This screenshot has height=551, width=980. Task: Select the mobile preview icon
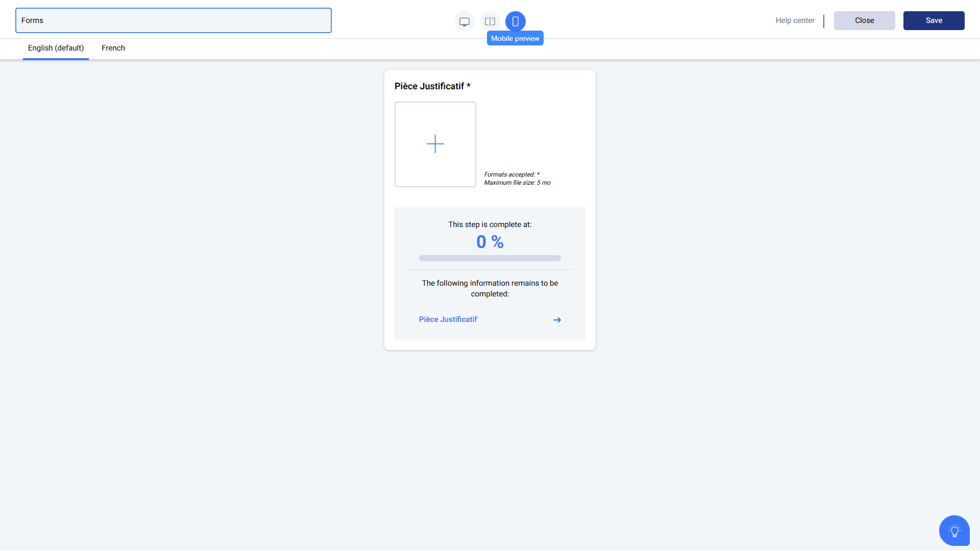[515, 21]
